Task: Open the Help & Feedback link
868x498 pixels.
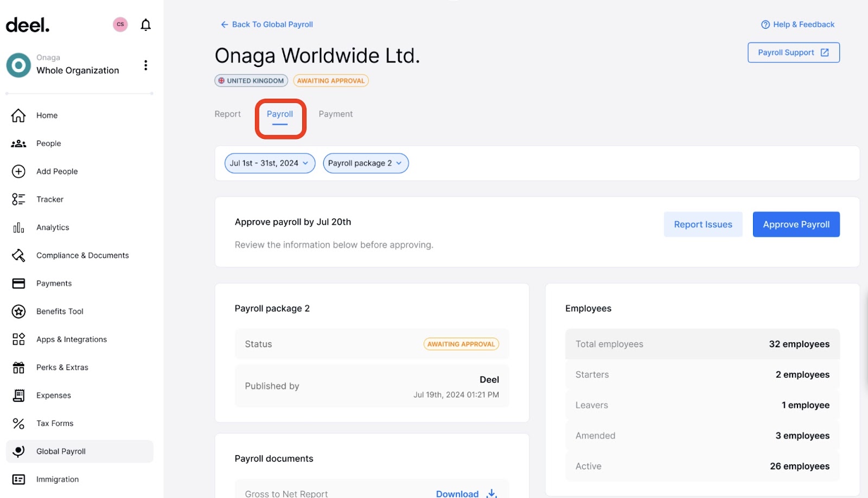Action: [x=797, y=24]
